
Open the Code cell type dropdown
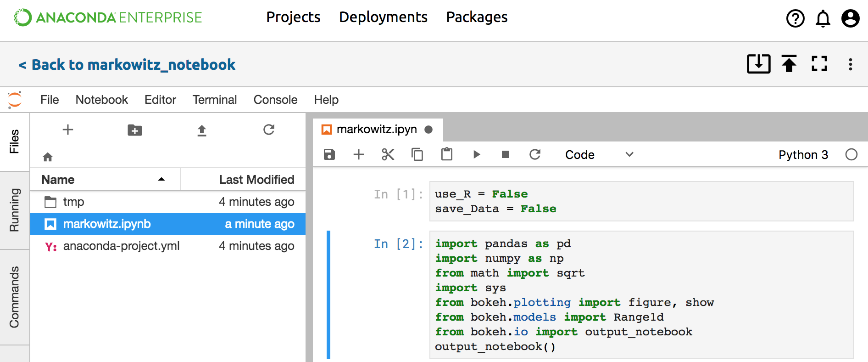click(x=599, y=155)
